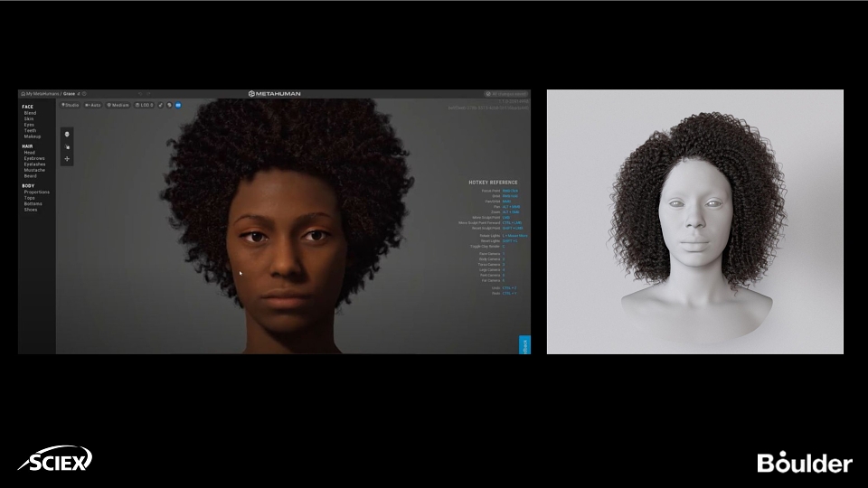Click the FACE category heading
The height and width of the screenshot is (488, 868).
[x=28, y=107]
